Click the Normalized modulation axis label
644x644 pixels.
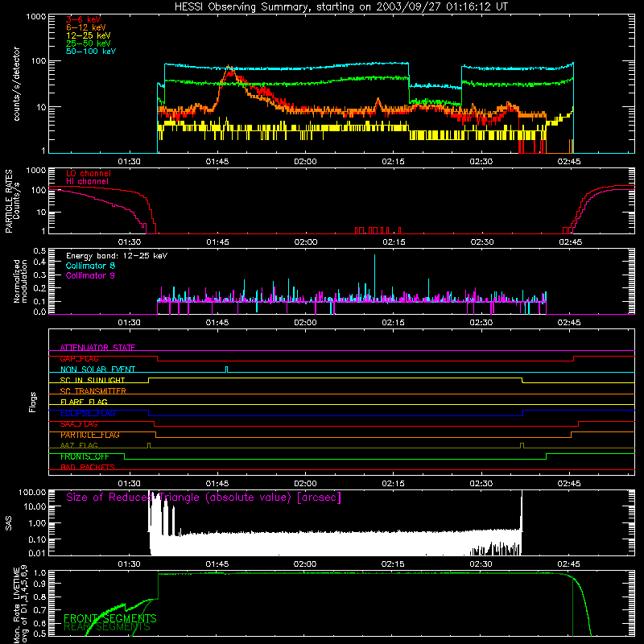pos(21,281)
